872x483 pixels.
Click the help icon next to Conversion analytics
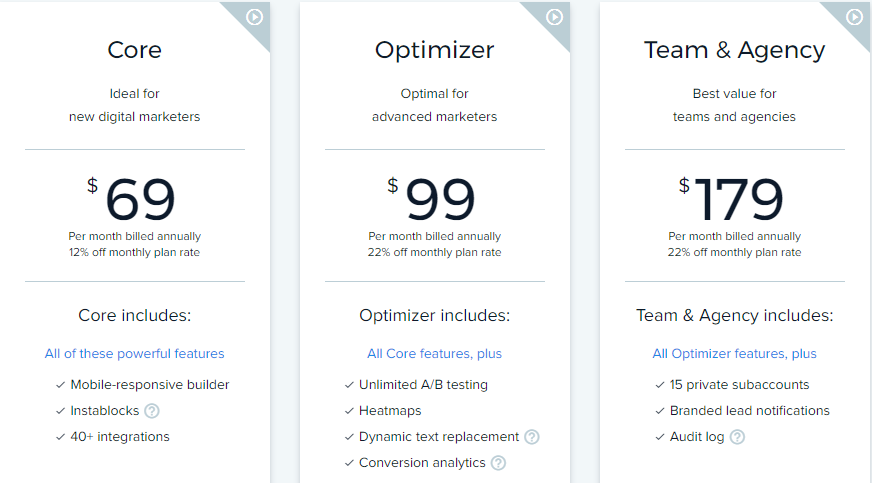(498, 463)
